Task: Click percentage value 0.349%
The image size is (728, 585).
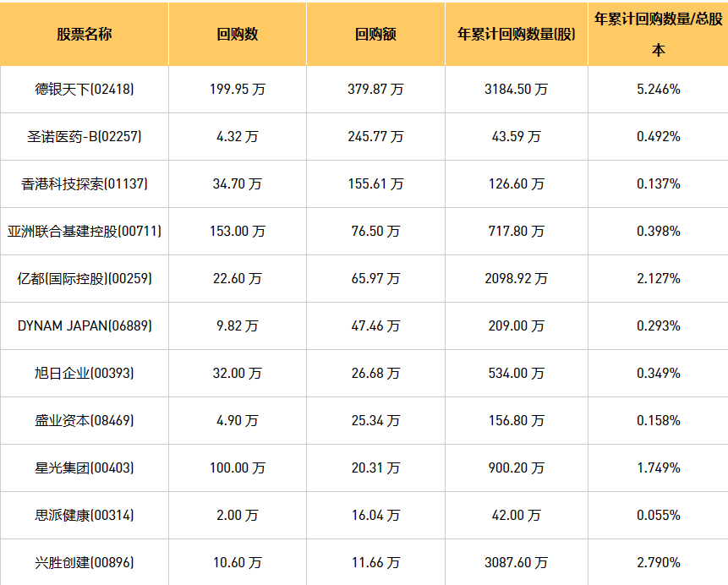Action: (659, 374)
